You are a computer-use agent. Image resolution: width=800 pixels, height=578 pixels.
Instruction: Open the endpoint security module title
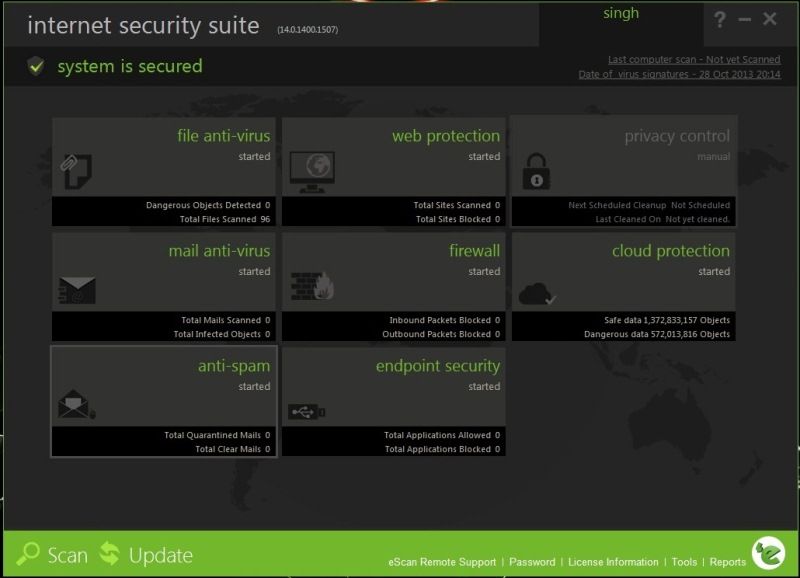[438, 366]
